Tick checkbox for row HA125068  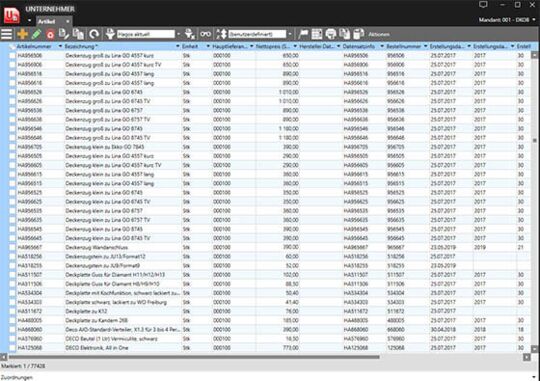[x=12, y=348]
